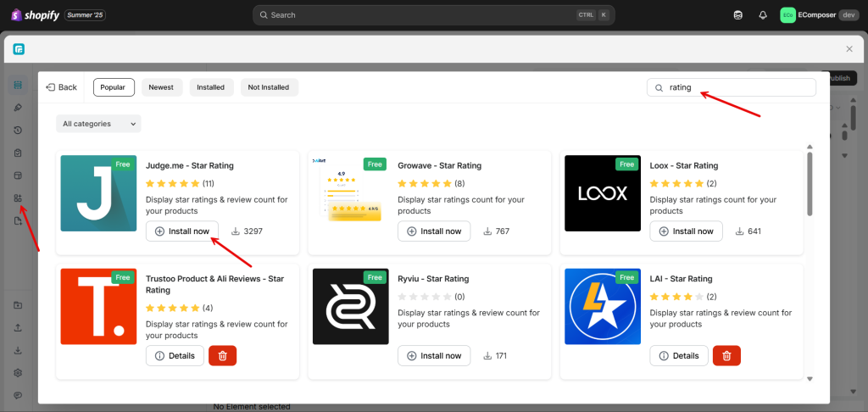Select the Installed filter tab
The height and width of the screenshot is (412, 868).
pos(211,87)
